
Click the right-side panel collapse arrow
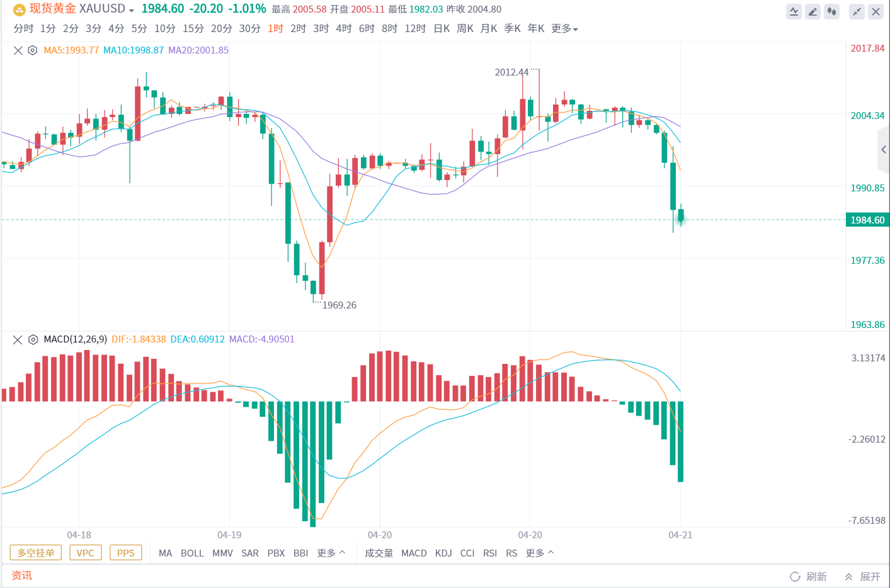[883, 150]
